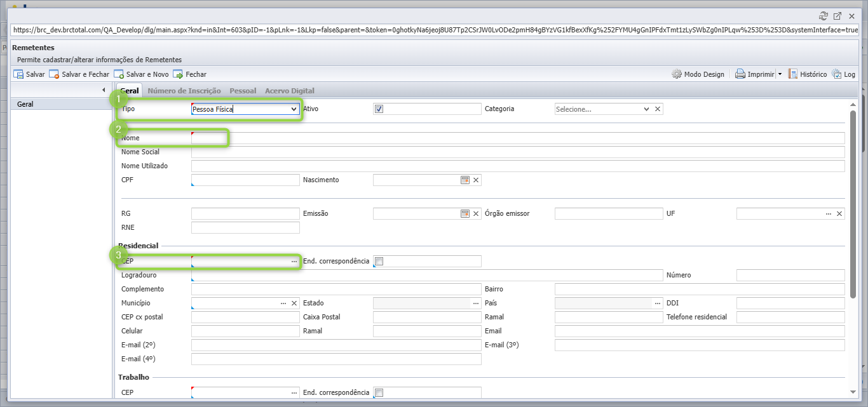Open the Log icon
This screenshot has width=868, height=407.
(836, 74)
